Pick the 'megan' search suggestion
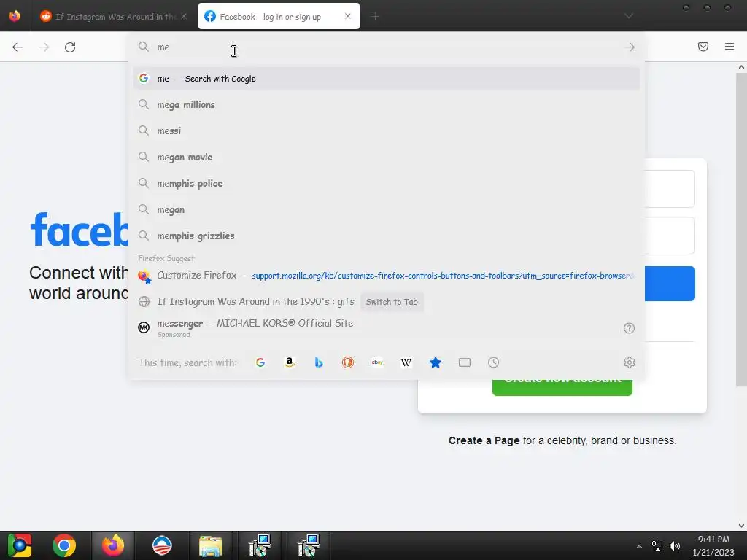 [x=387, y=209]
